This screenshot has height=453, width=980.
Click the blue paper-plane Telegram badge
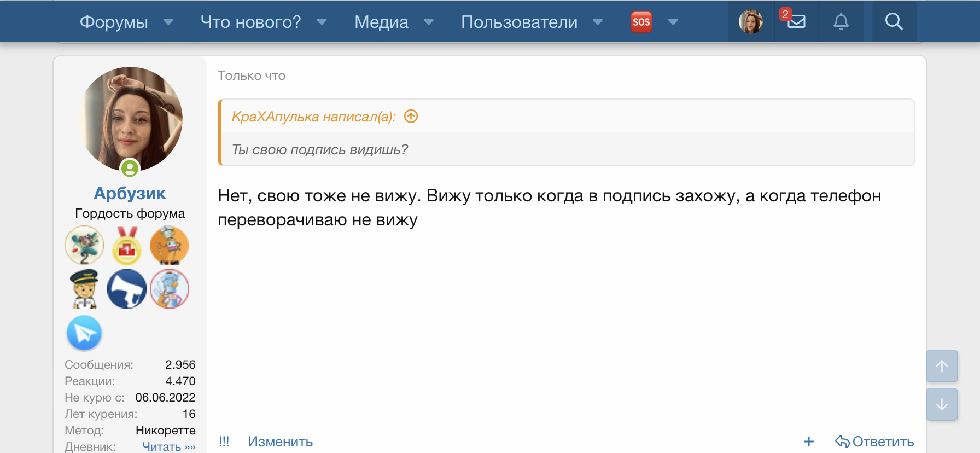(84, 333)
